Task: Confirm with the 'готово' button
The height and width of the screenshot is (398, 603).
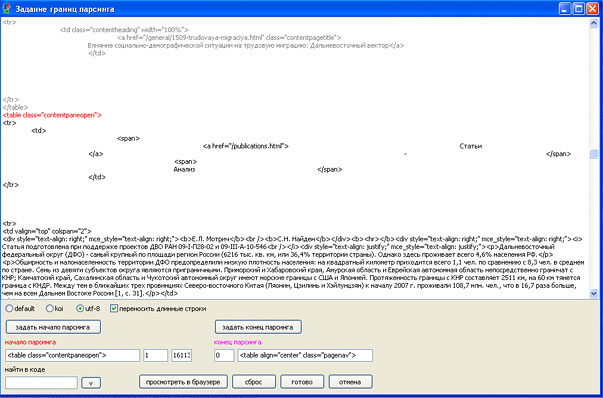Action: pyautogui.click(x=302, y=382)
